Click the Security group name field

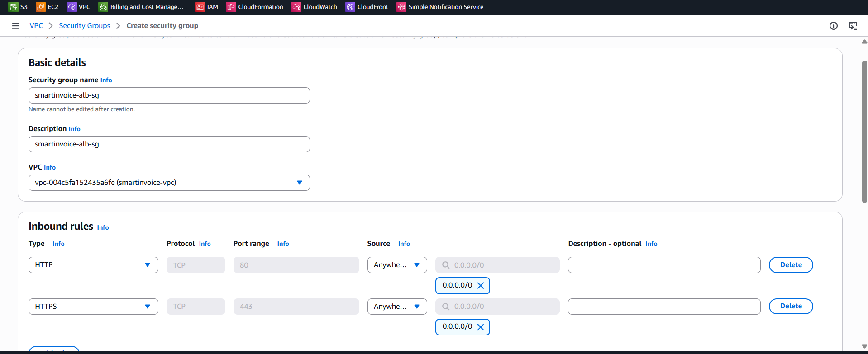tap(169, 95)
